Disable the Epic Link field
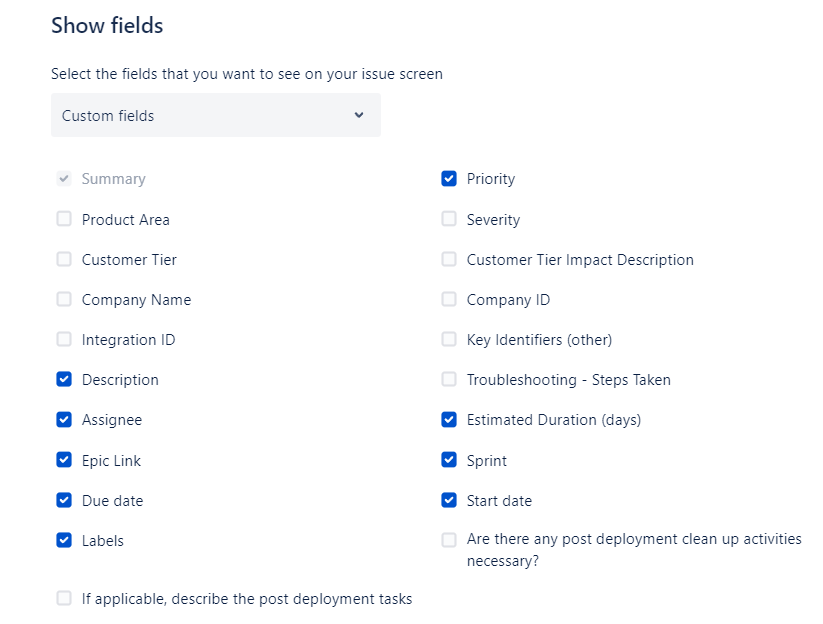 (x=64, y=460)
